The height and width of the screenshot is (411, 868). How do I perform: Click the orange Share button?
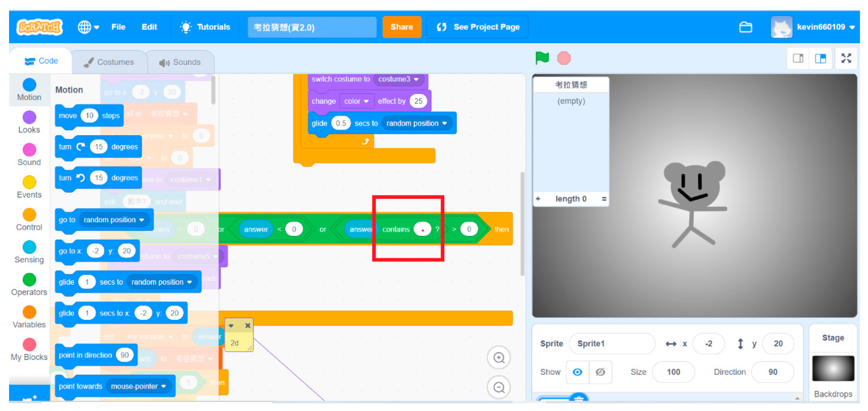401,27
